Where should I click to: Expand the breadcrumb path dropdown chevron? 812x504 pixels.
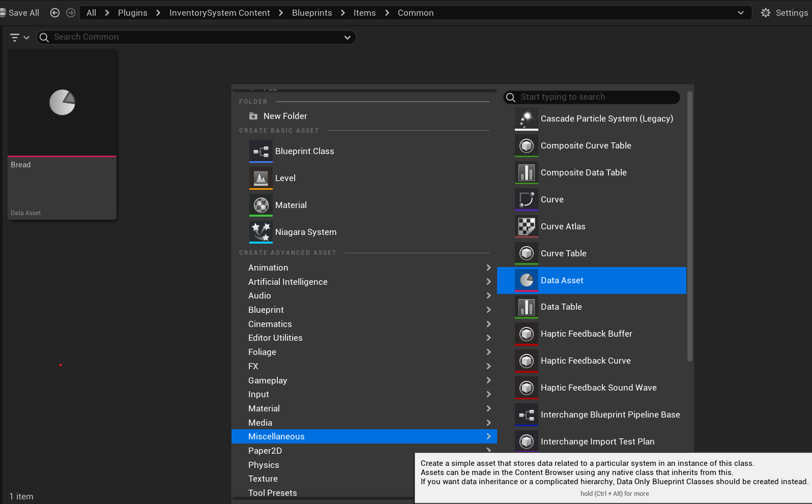741,13
